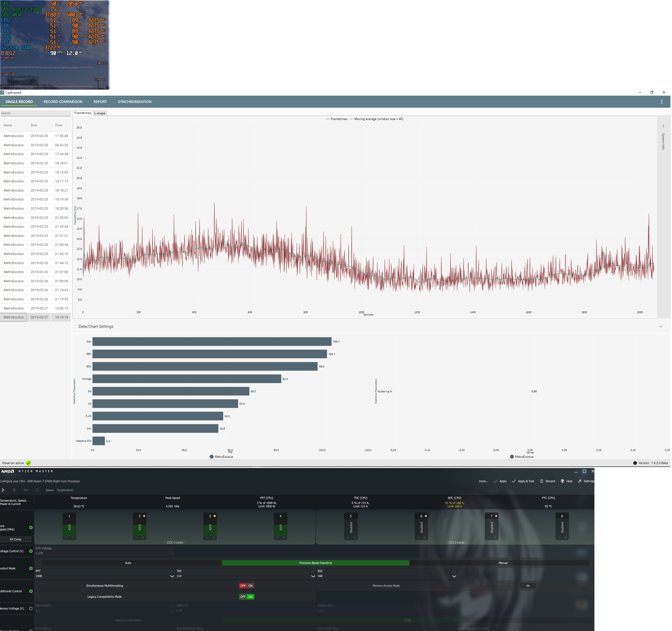Click the Ryzen Master Help question icon
This screenshot has height=631, width=672.
pos(562,481)
